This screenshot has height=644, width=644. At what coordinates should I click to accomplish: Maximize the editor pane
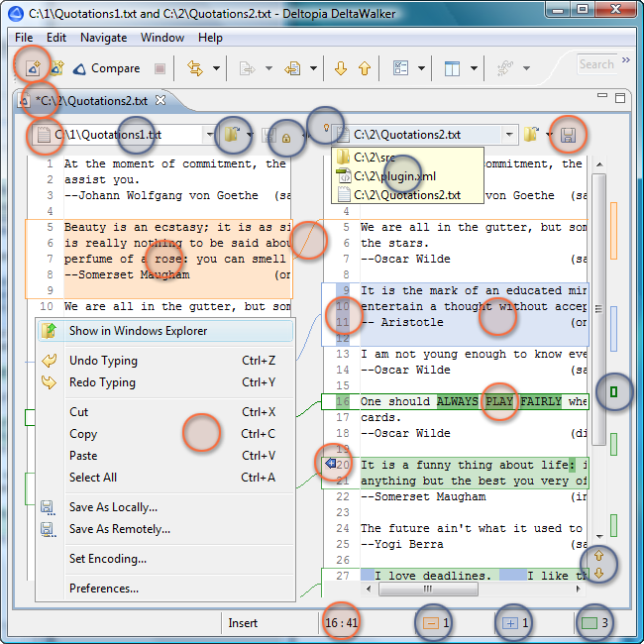point(620,98)
